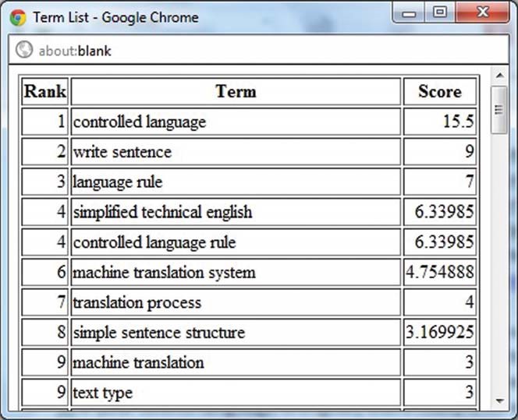The height and width of the screenshot is (420, 518).
Task: Click the scrollbar down arrow
Action: (499, 401)
